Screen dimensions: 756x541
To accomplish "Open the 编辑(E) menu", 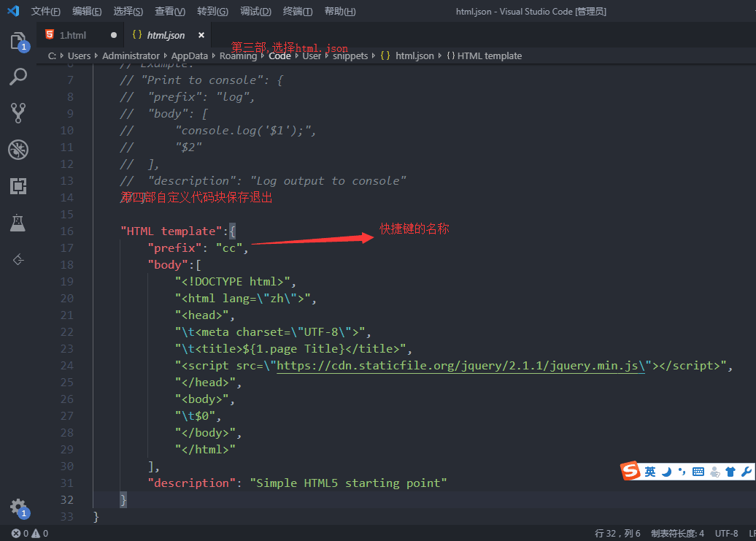I will pos(87,11).
